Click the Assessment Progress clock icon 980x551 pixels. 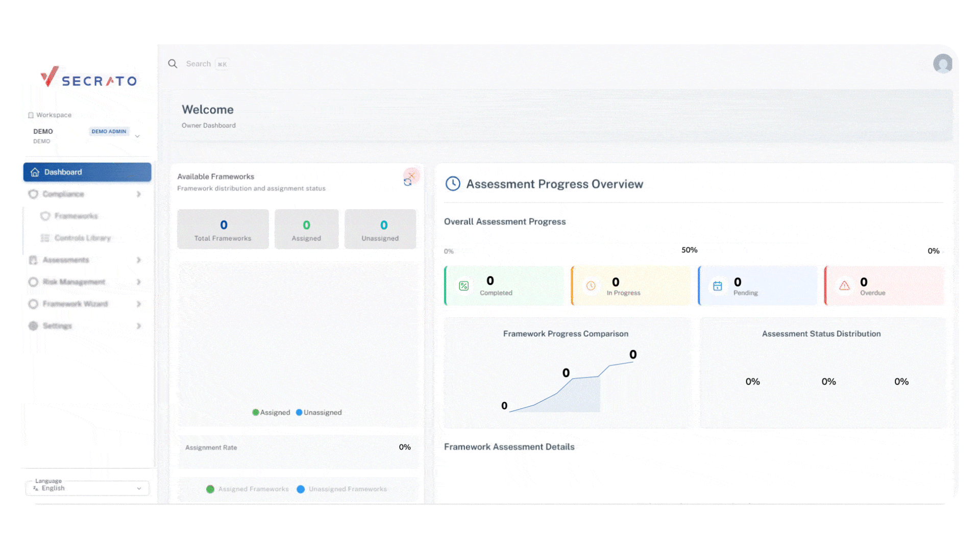click(x=453, y=184)
